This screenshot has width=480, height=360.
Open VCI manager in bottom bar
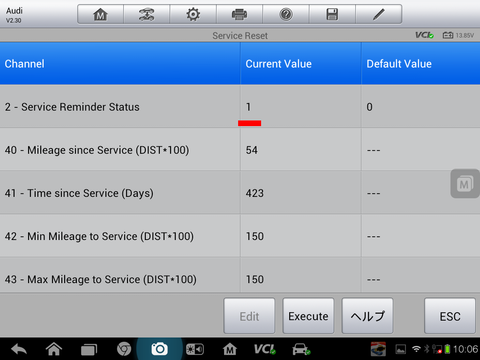tap(265, 349)
